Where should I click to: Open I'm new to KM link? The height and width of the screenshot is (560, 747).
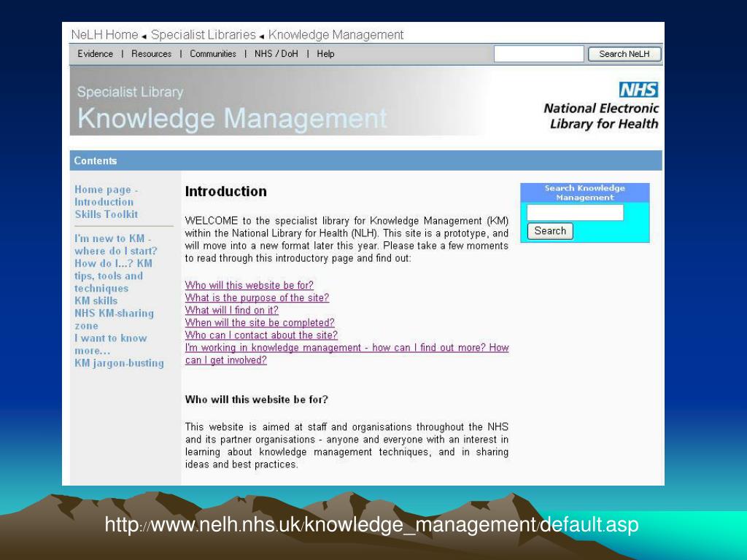point(115,245)
